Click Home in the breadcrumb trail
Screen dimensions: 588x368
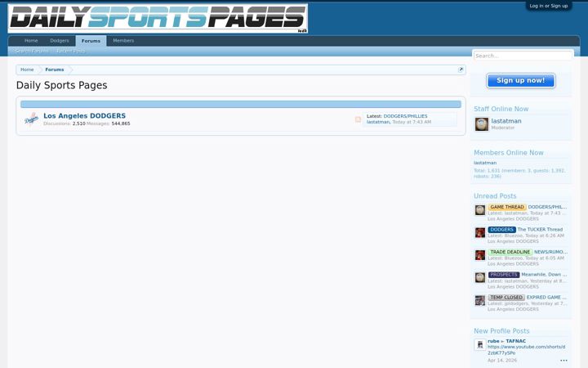(x=27, y=70)
